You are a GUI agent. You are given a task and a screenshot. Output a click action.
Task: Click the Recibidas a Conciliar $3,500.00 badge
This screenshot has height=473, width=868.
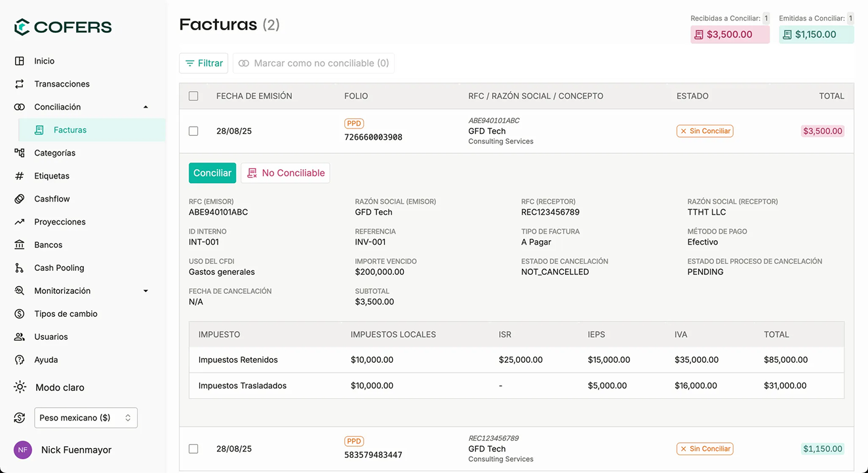click(x=730, y=35)
